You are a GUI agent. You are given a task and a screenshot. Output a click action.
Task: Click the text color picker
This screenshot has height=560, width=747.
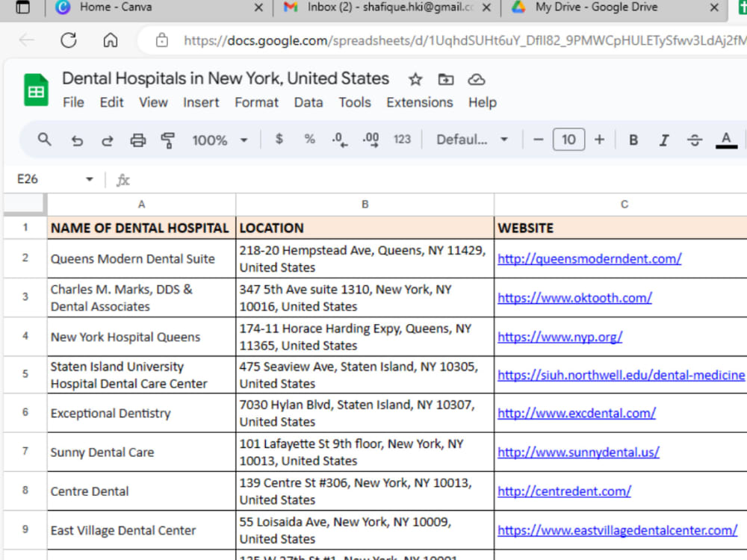point(727,140)
